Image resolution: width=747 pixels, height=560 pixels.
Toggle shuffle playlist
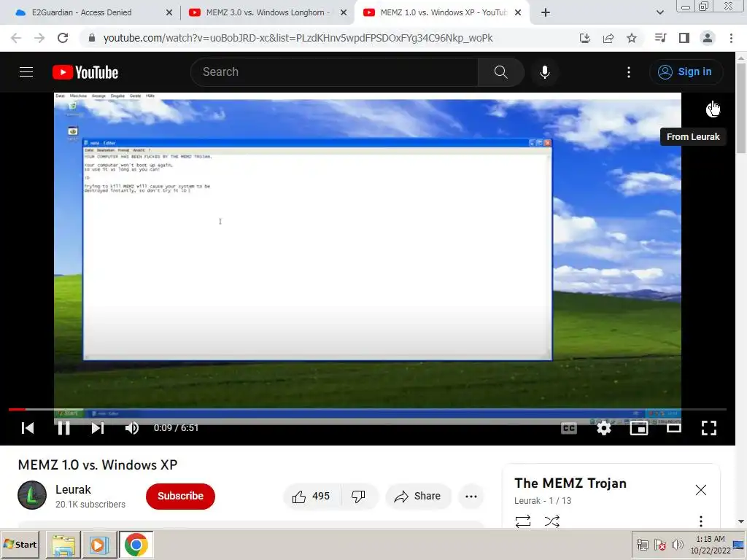pos(551,521)
